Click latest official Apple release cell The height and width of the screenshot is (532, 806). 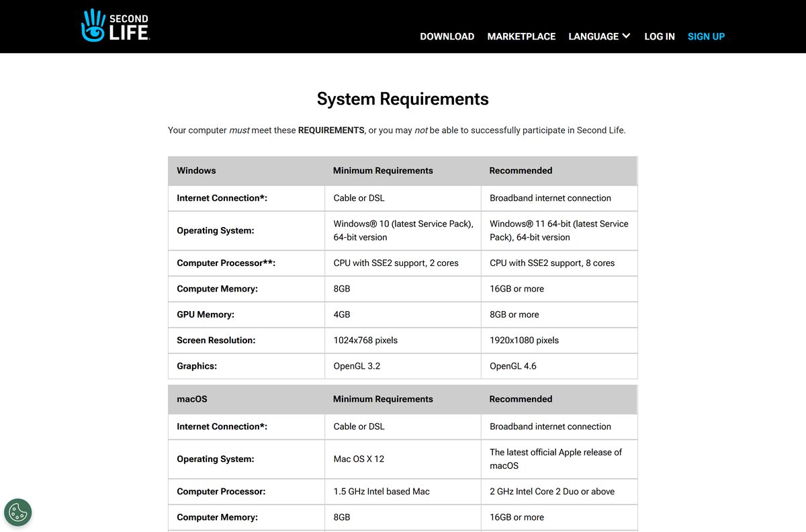[559, 459]
